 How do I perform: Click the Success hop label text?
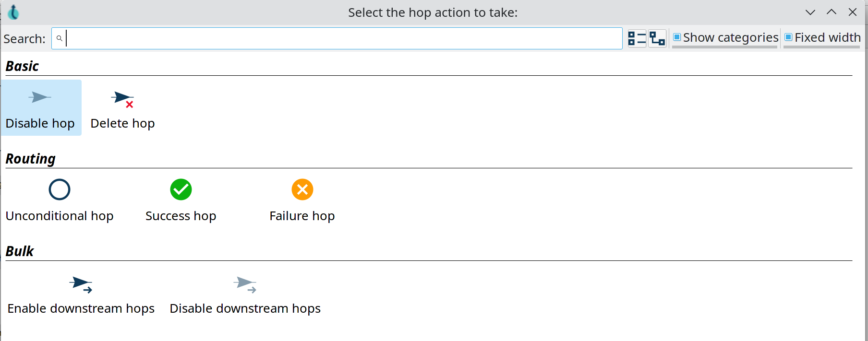click(181, 216)
